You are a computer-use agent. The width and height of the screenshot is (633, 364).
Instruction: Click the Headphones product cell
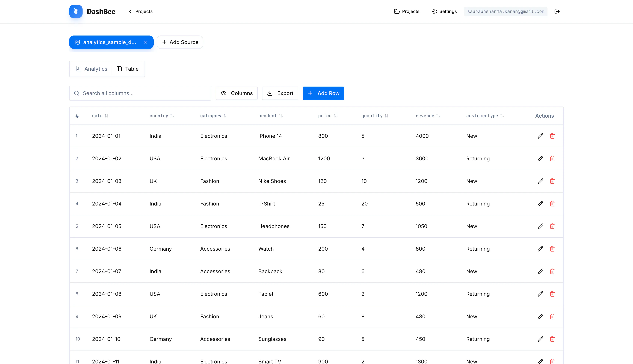[x=274, y=226]
